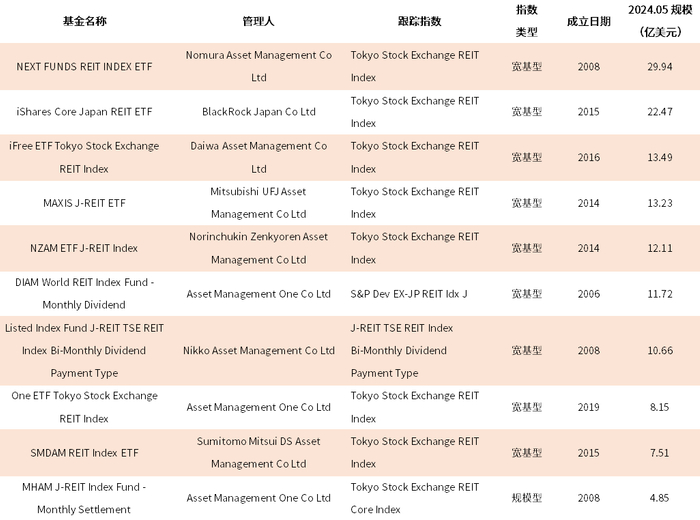Click inception year 2006

[x=588, y=294]
